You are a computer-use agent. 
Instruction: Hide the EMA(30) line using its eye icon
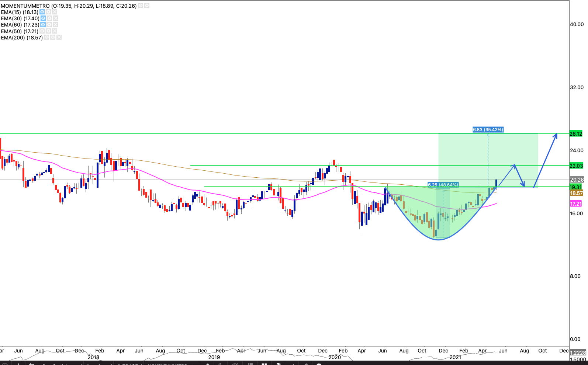click(43, 18)
